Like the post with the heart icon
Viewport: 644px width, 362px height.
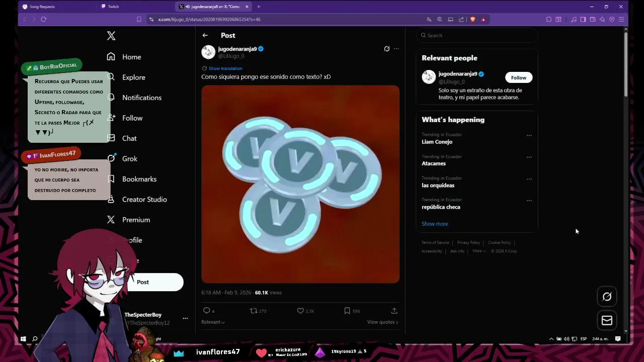coord(300,311)
